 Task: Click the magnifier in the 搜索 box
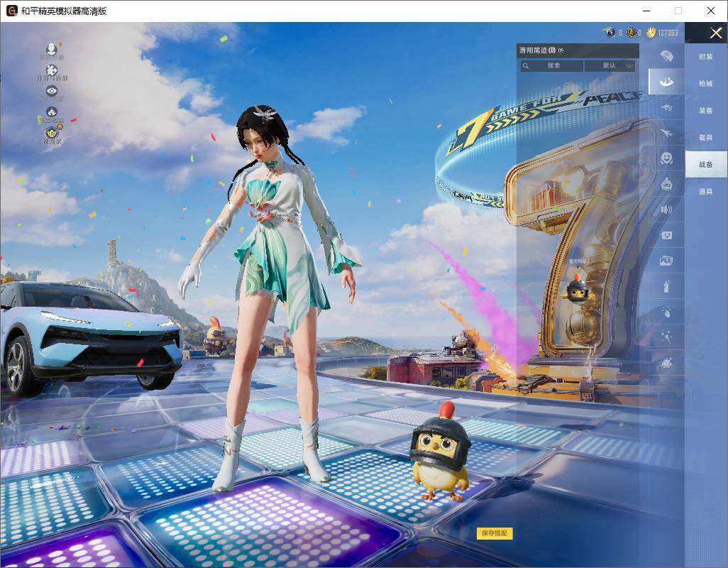pyautogui.click(x=526, y=66)
